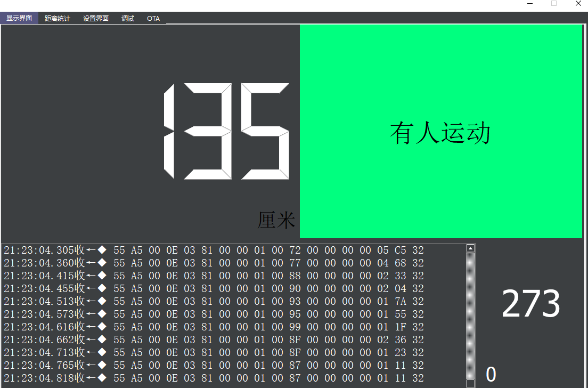
Task: Select the last log entry 21:23:04.818
Action: point(213,378)
